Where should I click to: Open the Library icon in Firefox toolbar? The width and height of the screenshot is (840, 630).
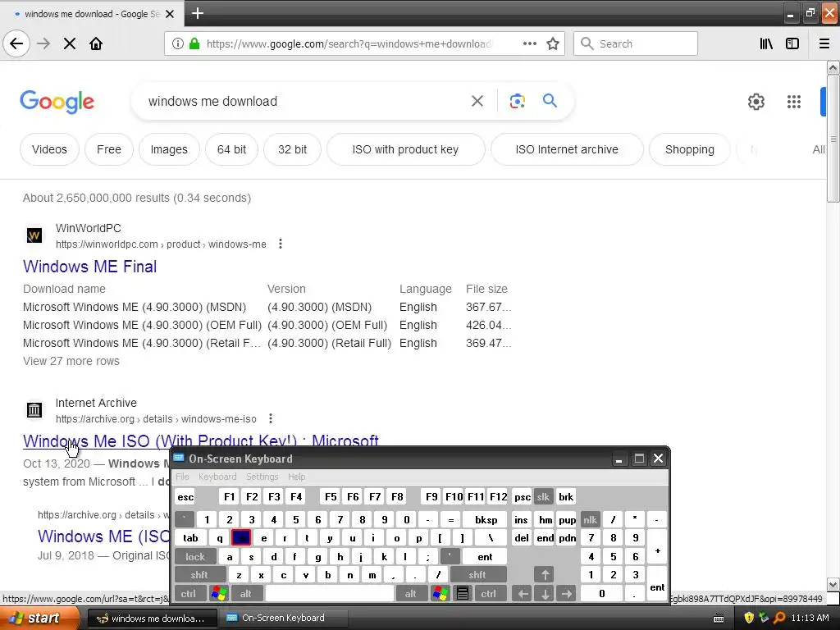pos(767,43)
